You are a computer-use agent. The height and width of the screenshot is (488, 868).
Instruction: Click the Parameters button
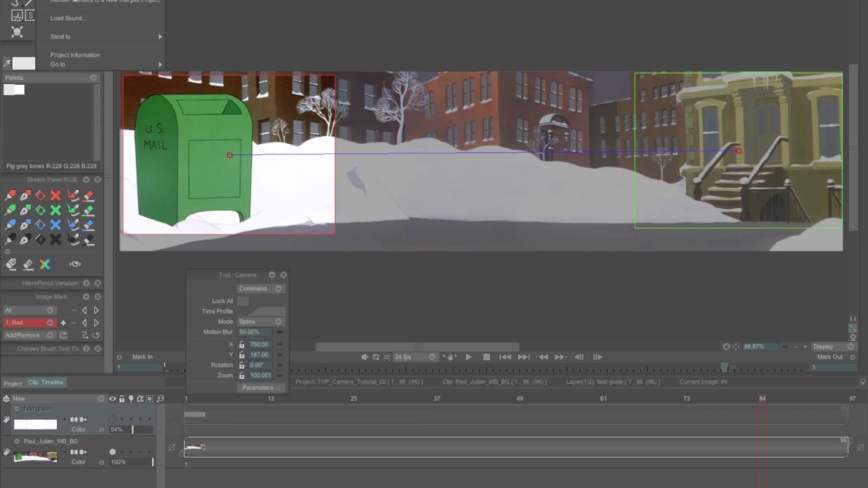tap(261, 388)
